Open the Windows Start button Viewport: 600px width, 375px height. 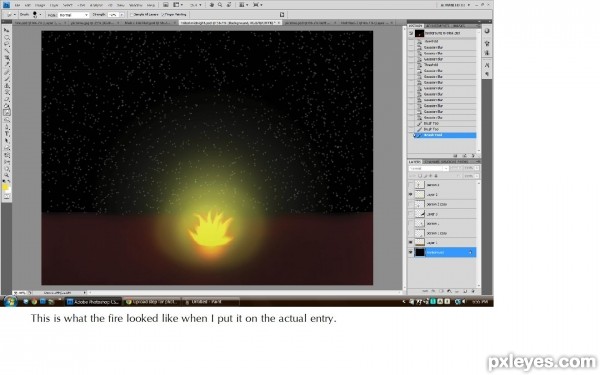coord(10,301)
